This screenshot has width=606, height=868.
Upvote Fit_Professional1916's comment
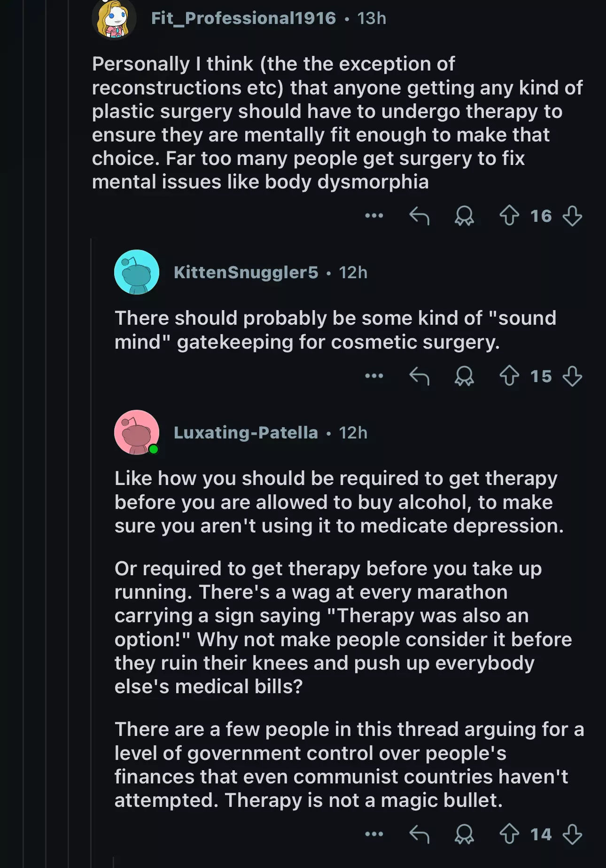[509, 216]
